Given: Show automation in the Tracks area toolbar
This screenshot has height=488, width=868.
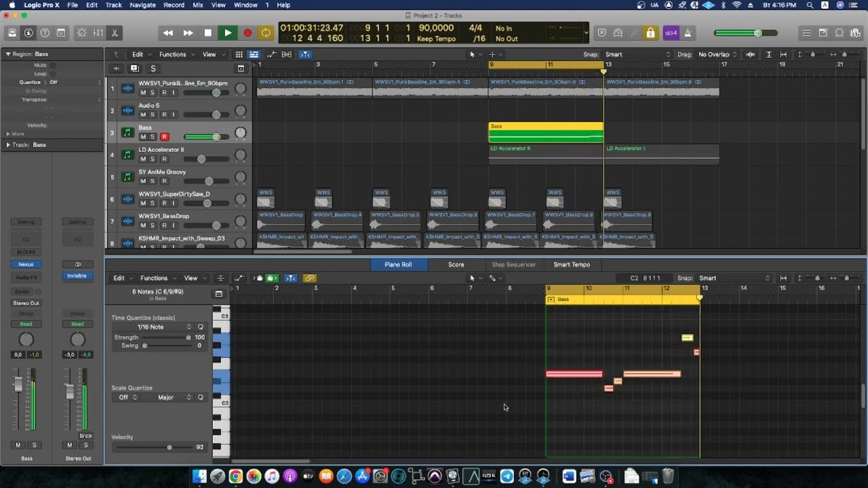Looking at the screenshot, I should tap(272, 54).
